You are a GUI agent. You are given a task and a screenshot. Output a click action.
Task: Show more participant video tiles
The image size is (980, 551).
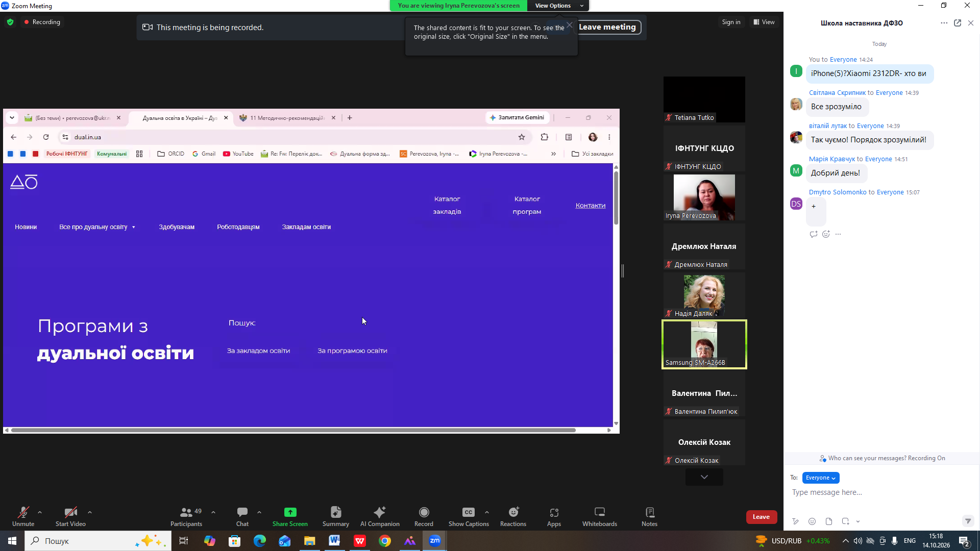pyautogui.click(x=704, y=477)
